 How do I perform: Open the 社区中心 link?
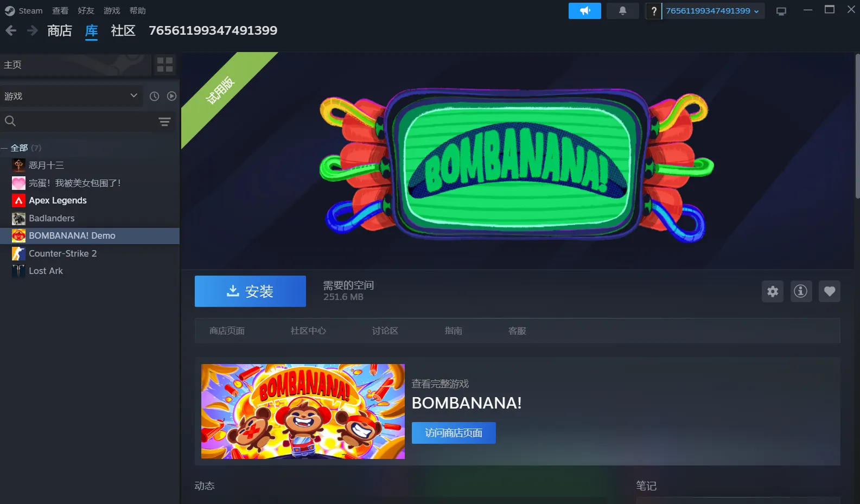coord(308,331)
